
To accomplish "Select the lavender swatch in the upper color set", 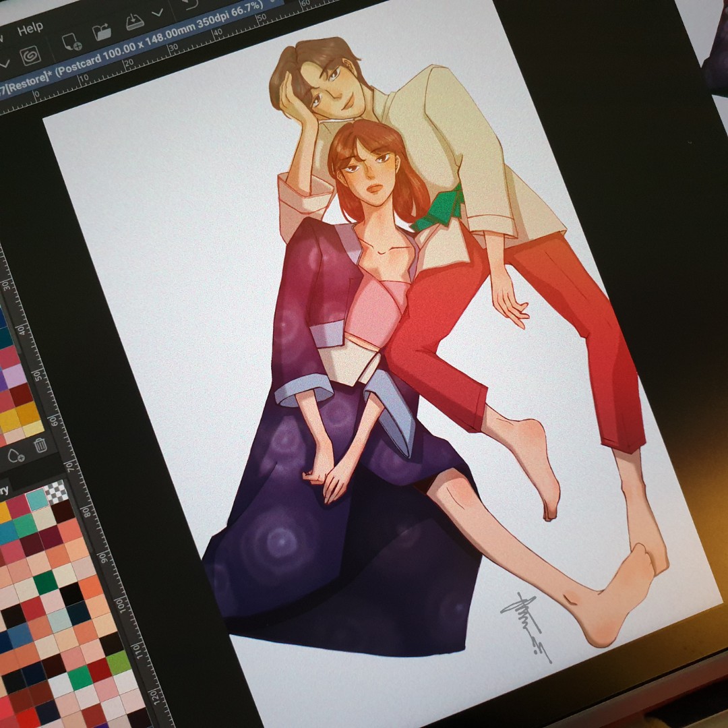I will [x=15, y=375].
